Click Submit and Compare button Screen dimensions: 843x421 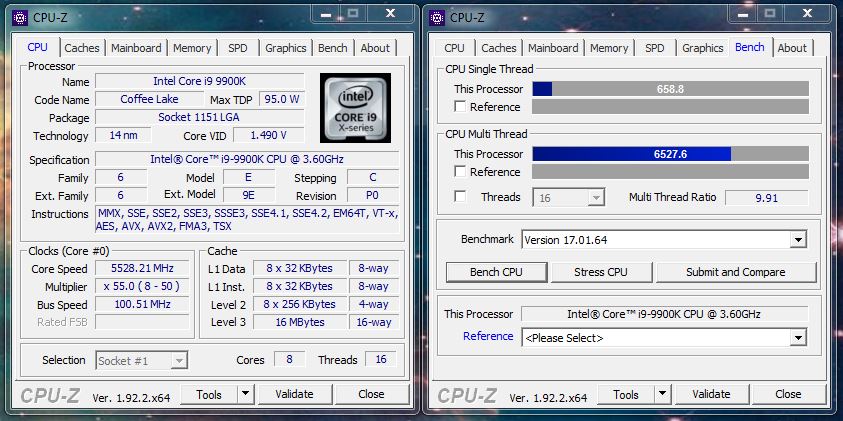click(735, 272)
